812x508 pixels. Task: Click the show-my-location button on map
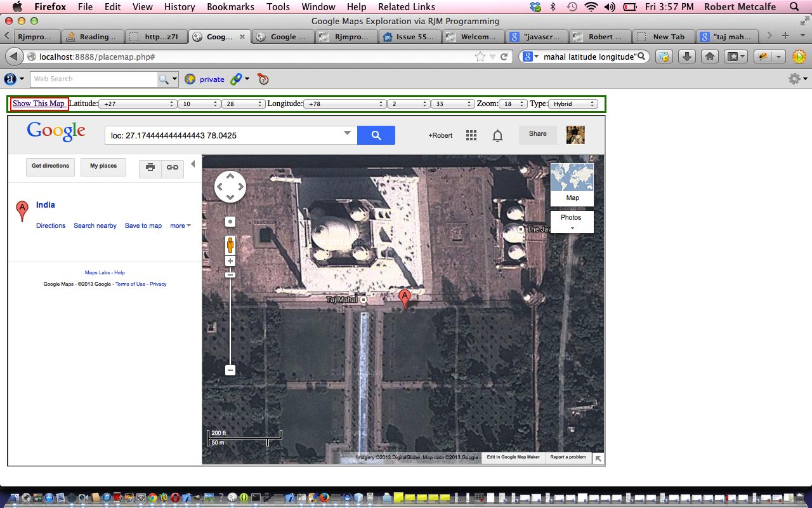pos(230,222)
